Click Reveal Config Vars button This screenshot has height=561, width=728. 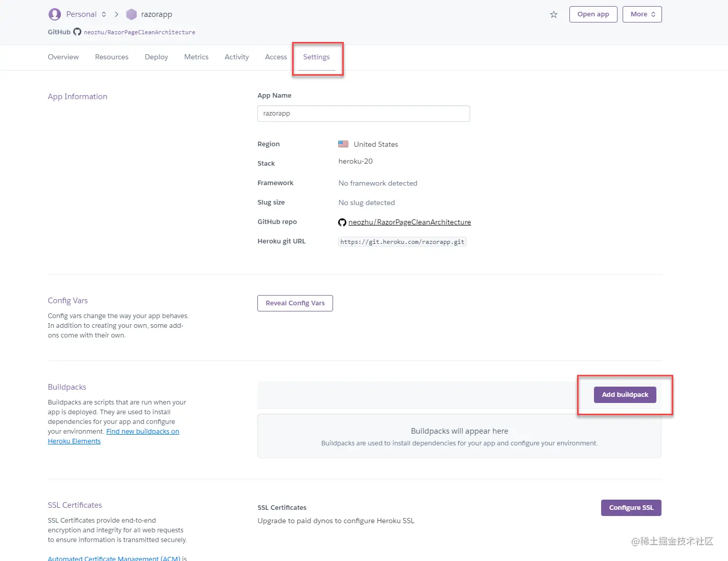295,303
